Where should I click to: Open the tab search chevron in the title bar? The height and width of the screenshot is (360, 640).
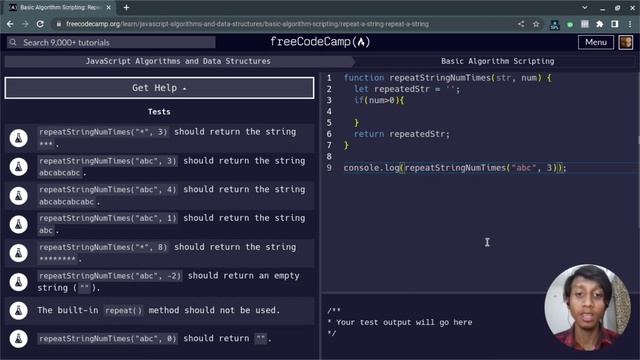(x=584, y=7)
